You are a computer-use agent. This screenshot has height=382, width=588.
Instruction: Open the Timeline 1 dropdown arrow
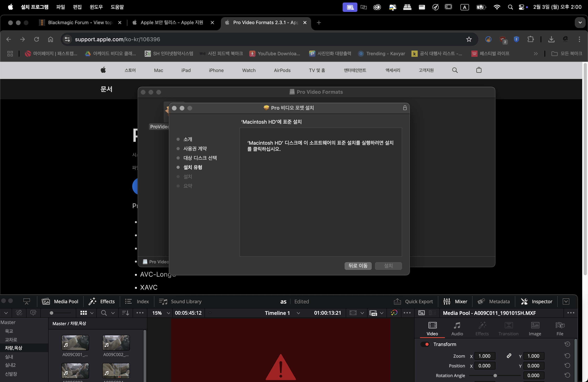[x=298, y=313]
